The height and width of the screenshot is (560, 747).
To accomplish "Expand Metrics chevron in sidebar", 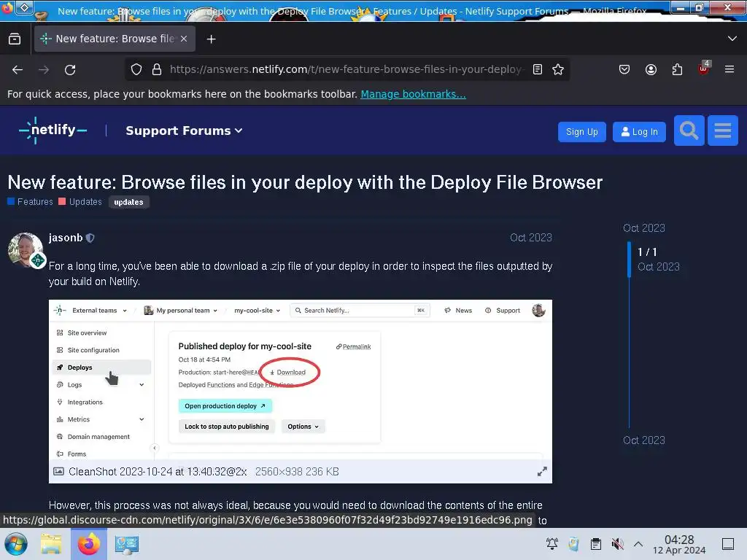I will tap(142, 419).
